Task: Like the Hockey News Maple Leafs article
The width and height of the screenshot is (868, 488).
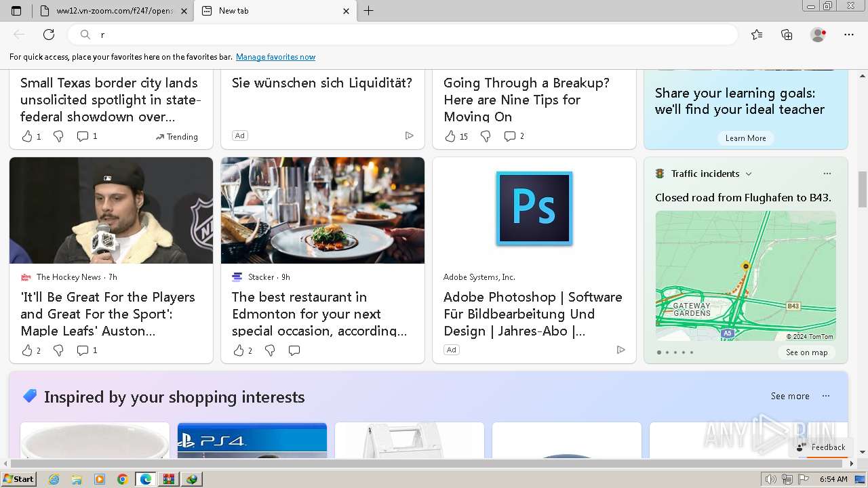Action: pyautogui.click(x=27, y=350)
